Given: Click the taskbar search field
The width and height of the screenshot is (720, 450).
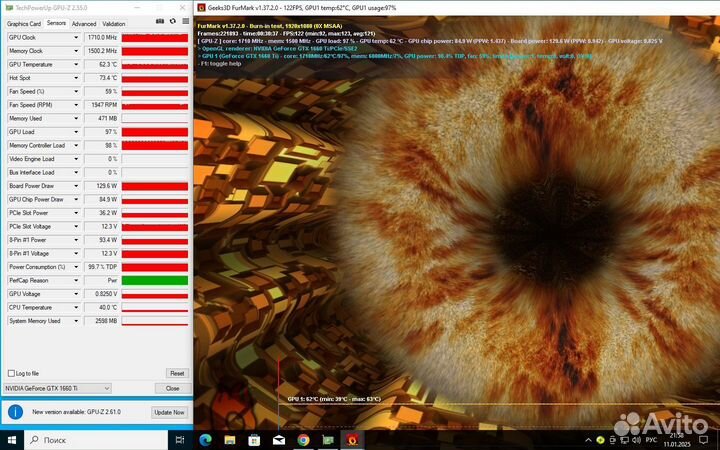Looking at the screenshot, I should [x=100, y=440].
